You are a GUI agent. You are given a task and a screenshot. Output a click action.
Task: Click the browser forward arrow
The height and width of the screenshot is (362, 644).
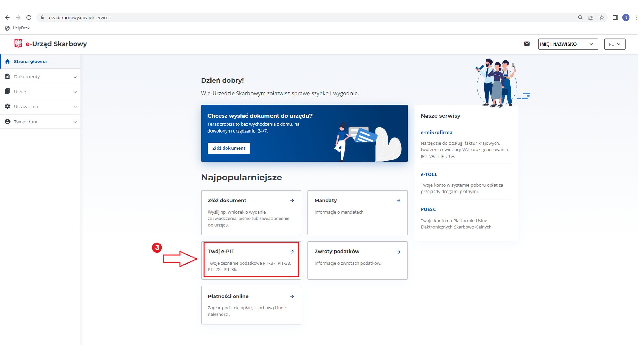(x=18, y=17)
